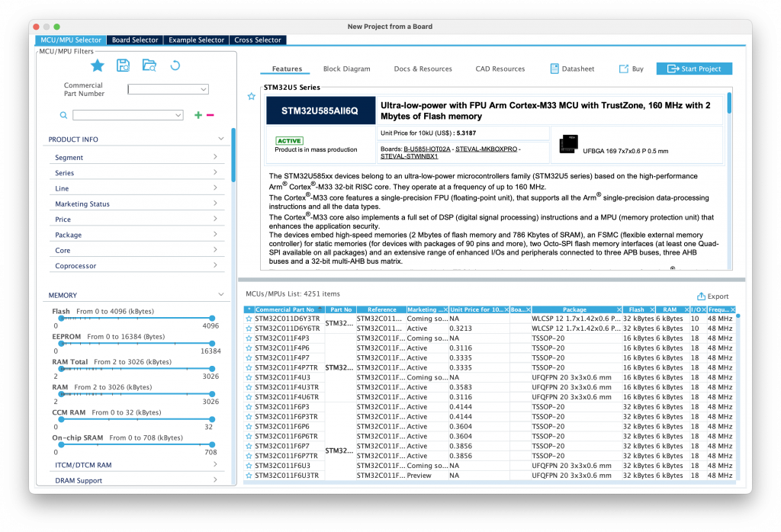
Task: Sort by Reference column header
Action: [381, 309]
